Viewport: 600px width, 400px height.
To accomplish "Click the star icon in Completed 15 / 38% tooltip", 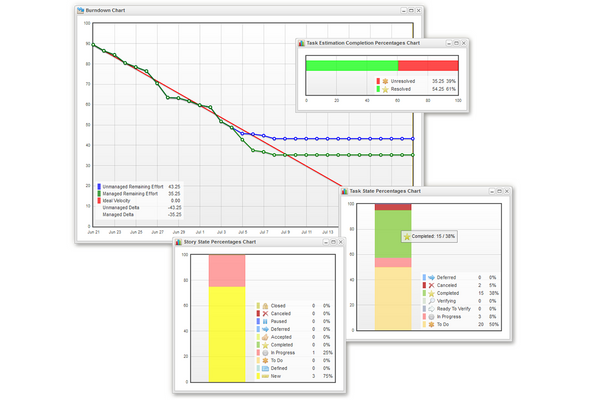I will click(x=407, y=237).
